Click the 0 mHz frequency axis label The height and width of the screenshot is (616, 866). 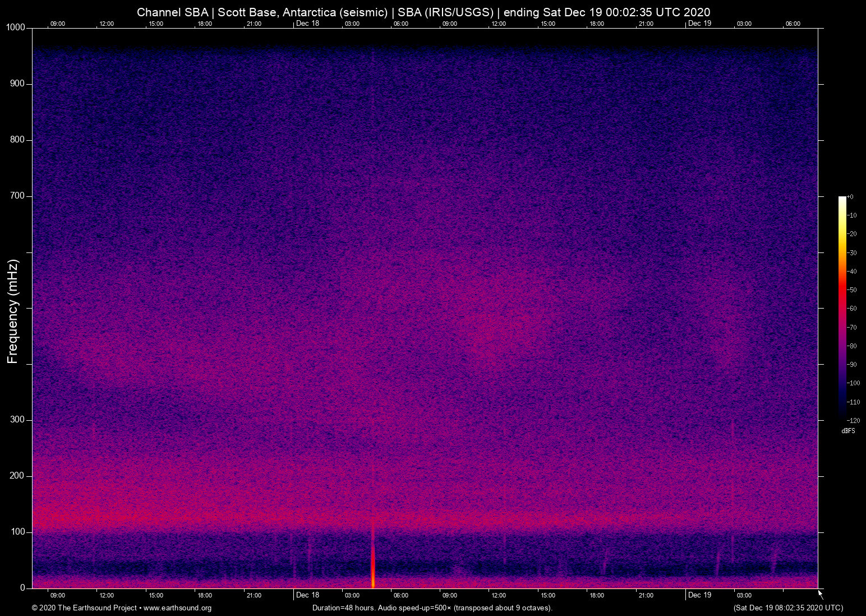tap(22, 588)
